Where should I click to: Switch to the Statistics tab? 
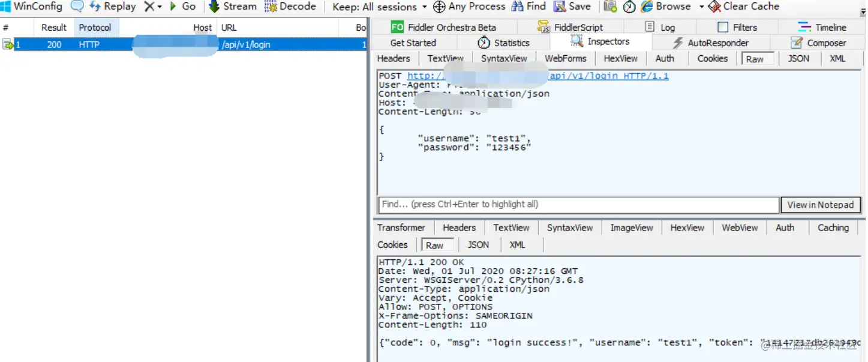pyautogui.click(x=503, y=43)
